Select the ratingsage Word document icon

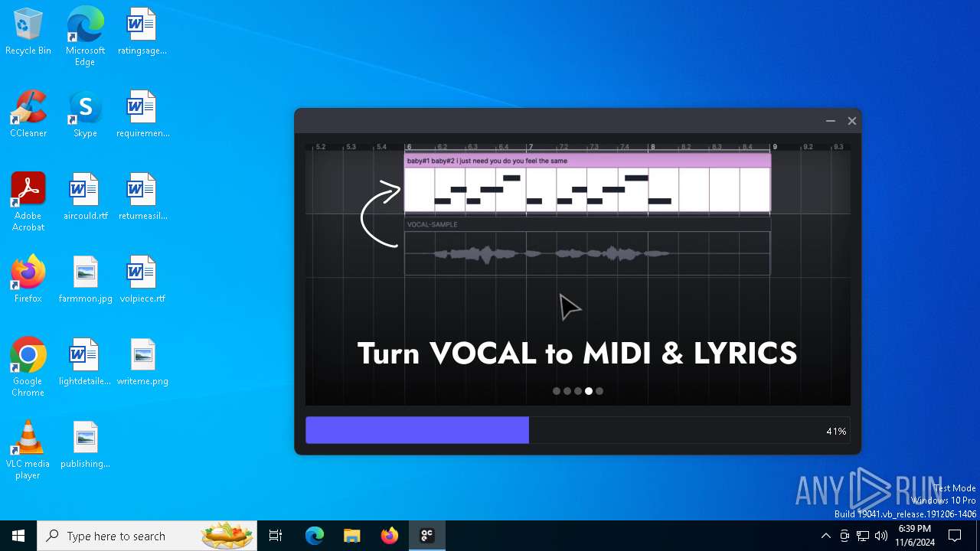142,32
